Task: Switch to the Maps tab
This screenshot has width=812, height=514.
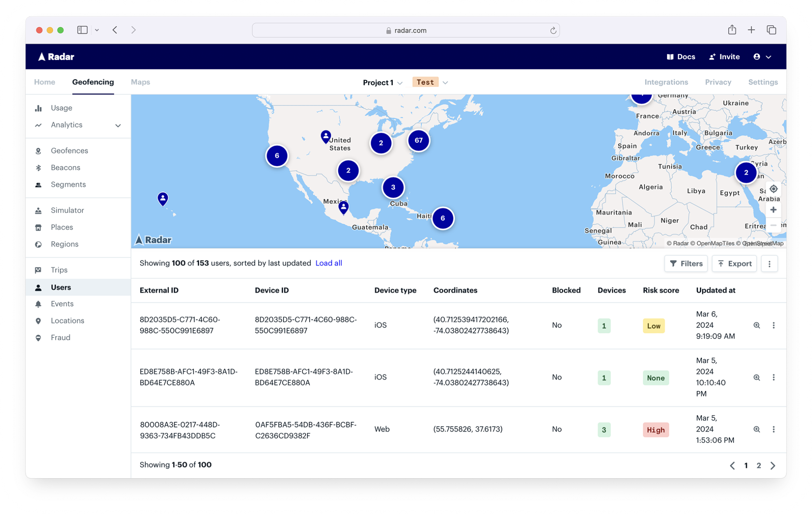Action: [x=140, y=82]
